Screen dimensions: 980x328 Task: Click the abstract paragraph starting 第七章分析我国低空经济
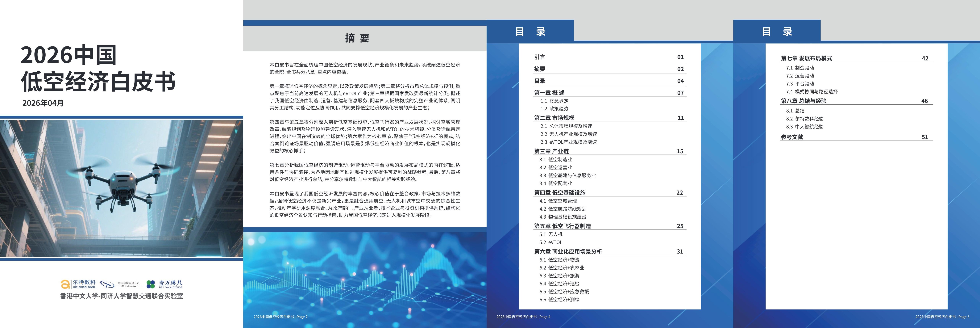(365, 172)
